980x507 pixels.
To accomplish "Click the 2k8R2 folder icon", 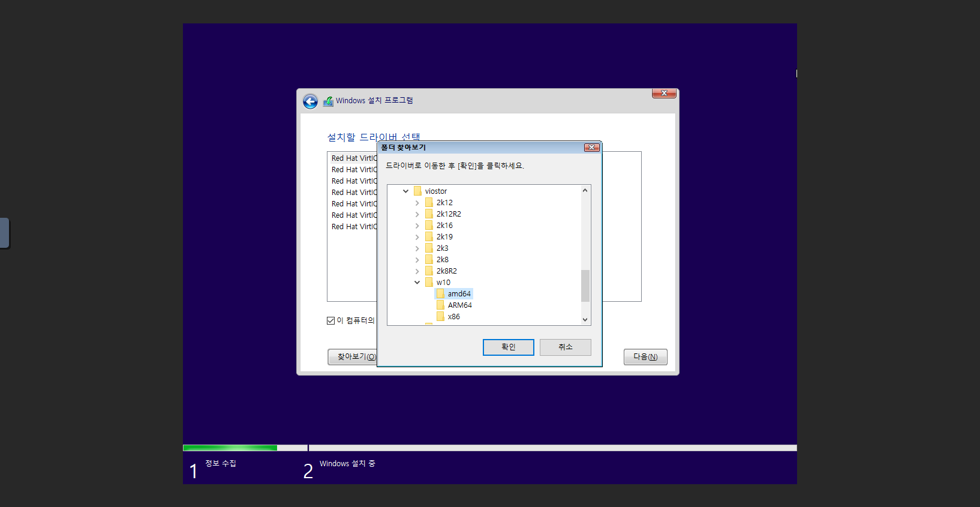I will (429, 271).
